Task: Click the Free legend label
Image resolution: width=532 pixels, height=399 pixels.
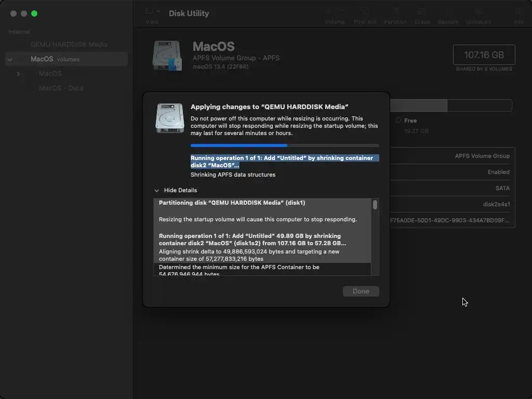Action: (410, 121)
